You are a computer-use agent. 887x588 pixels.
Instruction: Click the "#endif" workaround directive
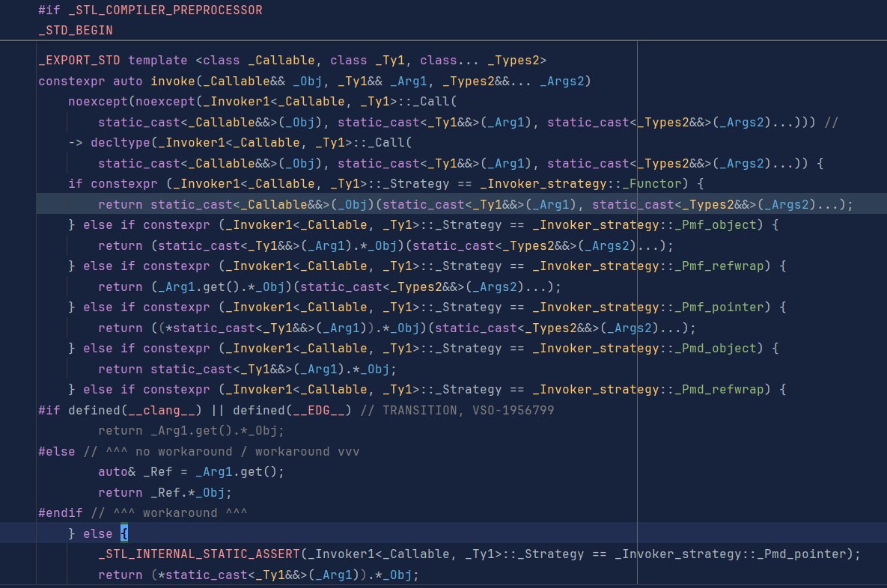[142, 513]
